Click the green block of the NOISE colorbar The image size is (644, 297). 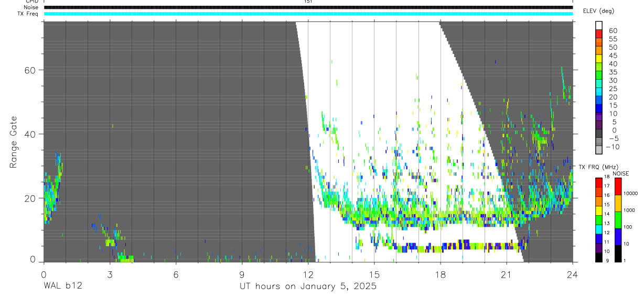618,220
